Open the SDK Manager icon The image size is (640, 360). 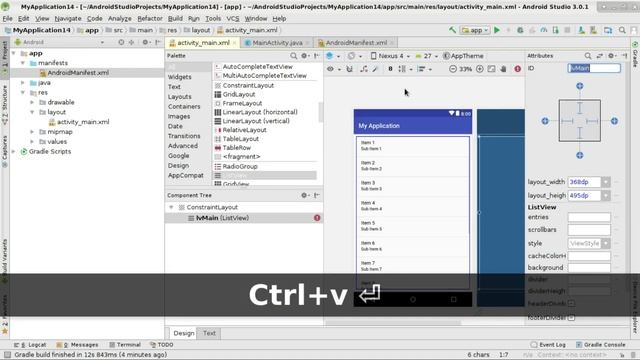pos(593,30)
